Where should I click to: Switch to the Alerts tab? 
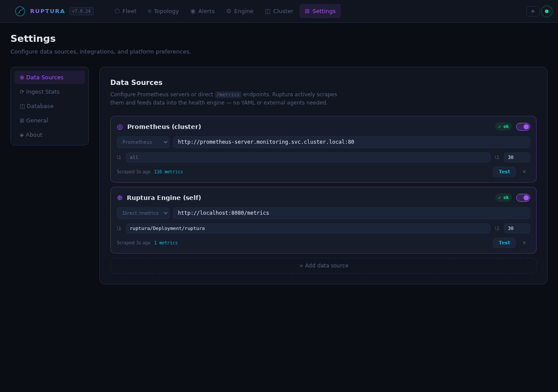tap(203, 11)
